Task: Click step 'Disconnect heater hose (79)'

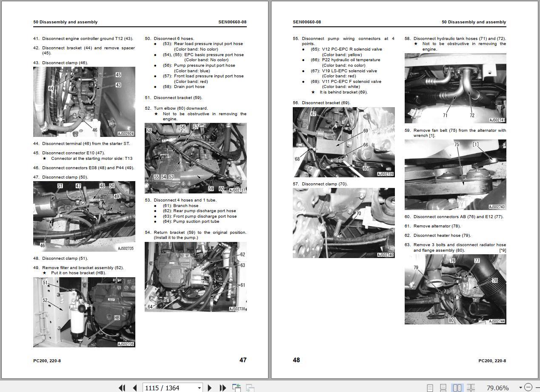Action: [442, 235]
